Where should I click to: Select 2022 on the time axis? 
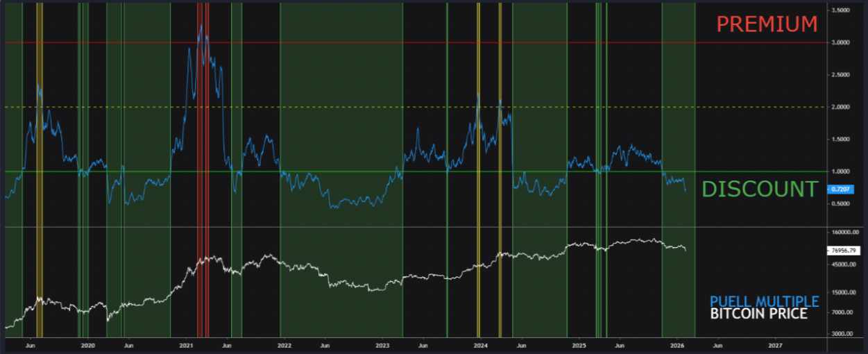[284, 344]
